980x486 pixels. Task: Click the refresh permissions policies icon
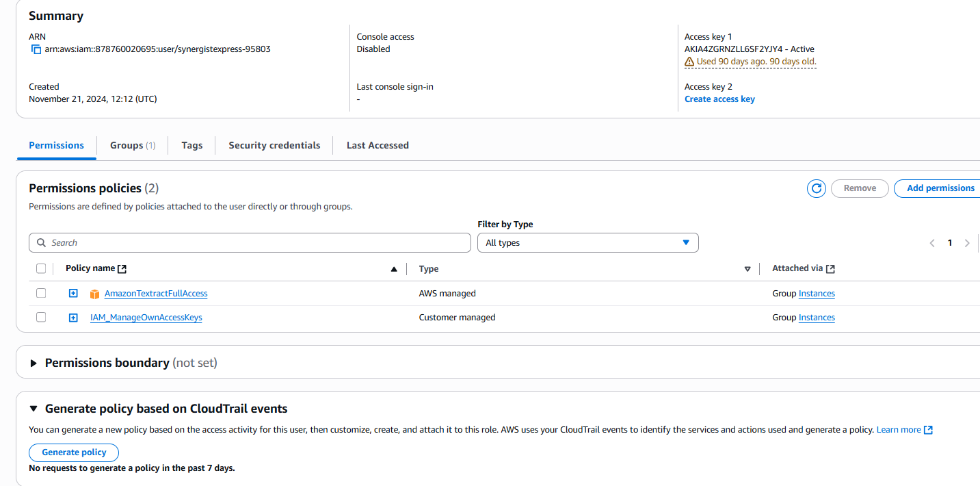pos(817,188)
